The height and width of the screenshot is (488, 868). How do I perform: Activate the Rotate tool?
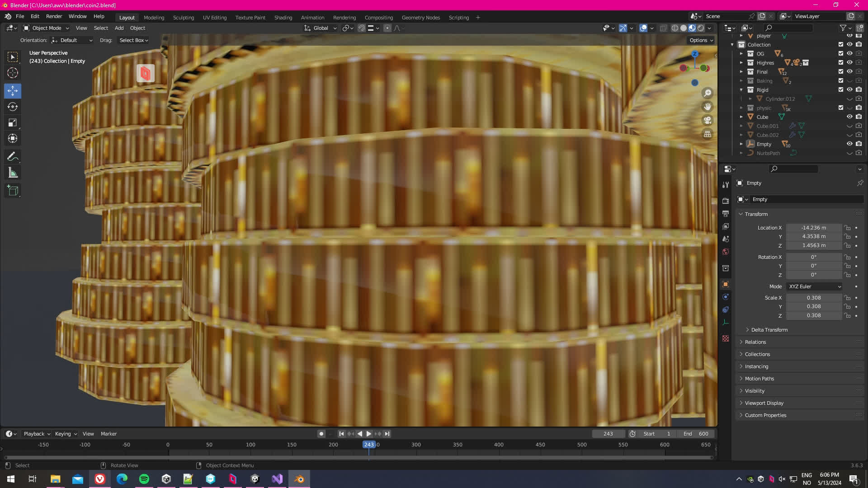point(13,107)
